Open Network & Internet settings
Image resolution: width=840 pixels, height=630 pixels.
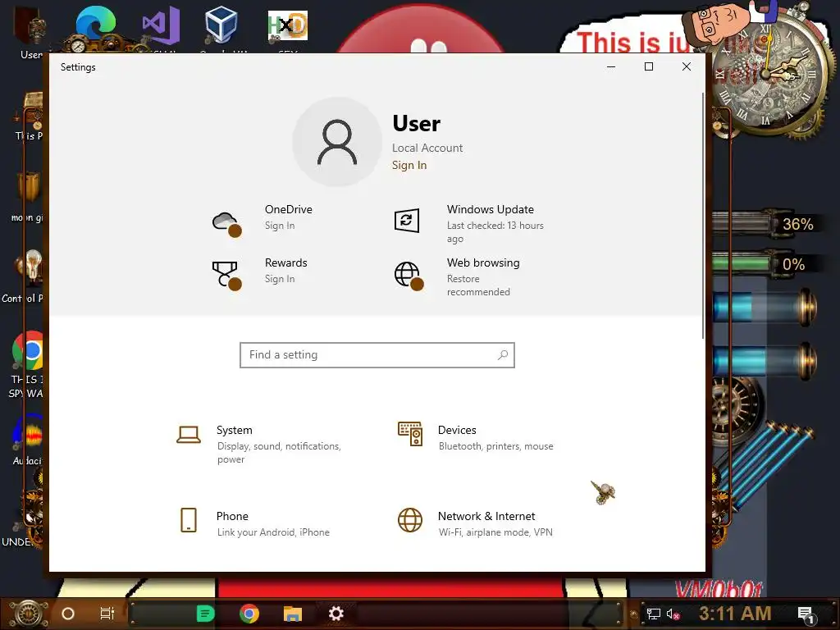(477, 523)
